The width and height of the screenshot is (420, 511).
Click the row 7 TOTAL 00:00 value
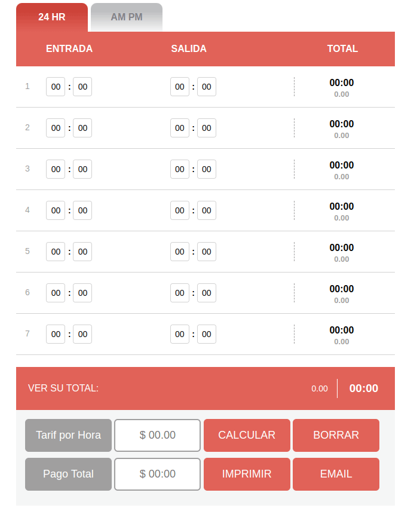click(x=342, y=330)
